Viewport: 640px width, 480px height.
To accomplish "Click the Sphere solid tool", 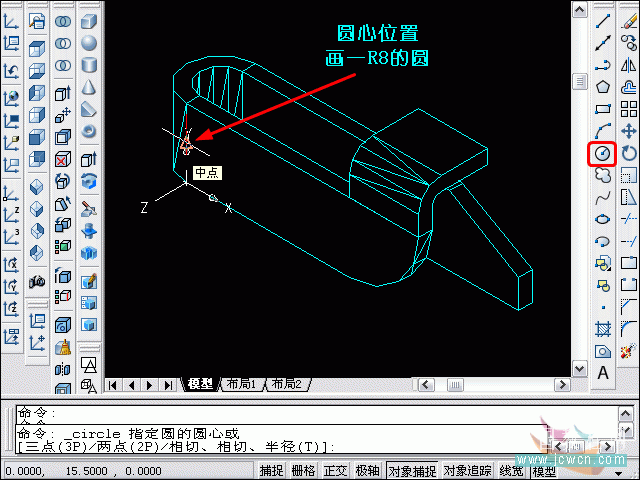I will point(89,43).
